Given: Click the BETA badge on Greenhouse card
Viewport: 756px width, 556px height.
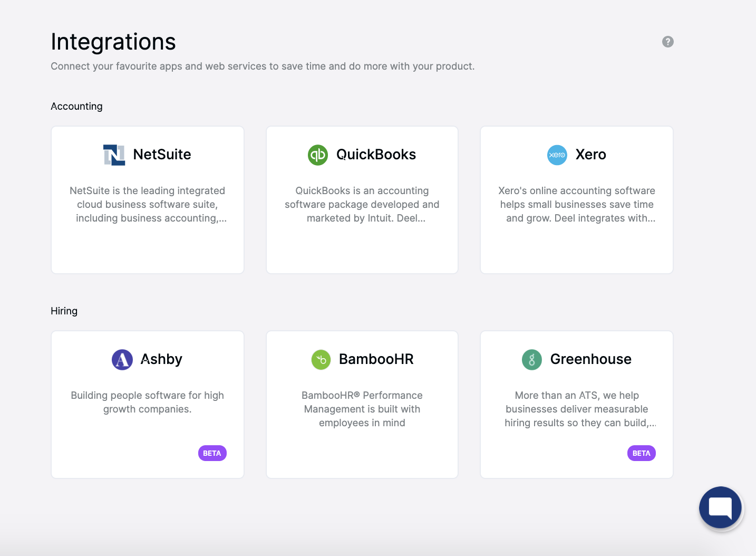Looking at the screenshot, I should 642,453.
